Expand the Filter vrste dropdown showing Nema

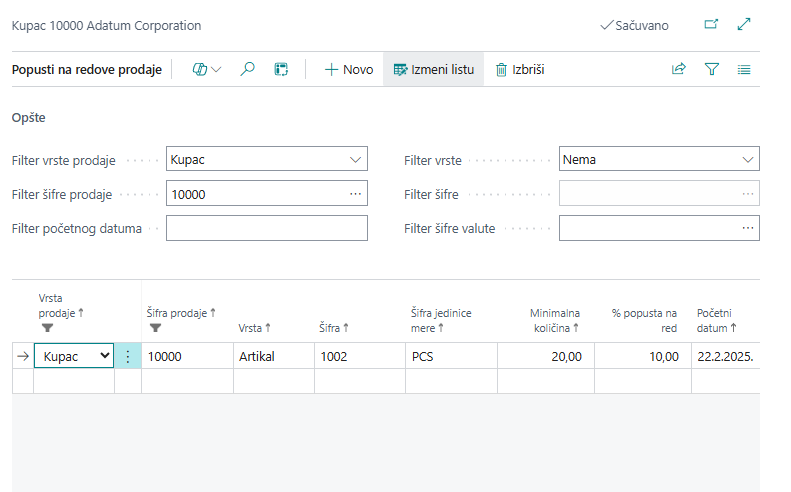click(x=747, y=159)
